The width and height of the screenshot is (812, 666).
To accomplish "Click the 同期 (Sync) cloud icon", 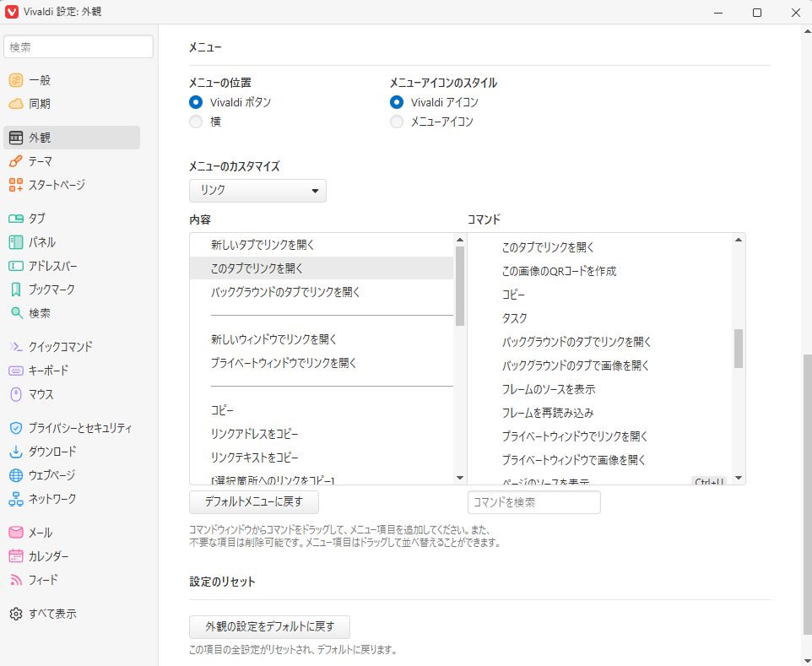I will [x=16, y=104].
